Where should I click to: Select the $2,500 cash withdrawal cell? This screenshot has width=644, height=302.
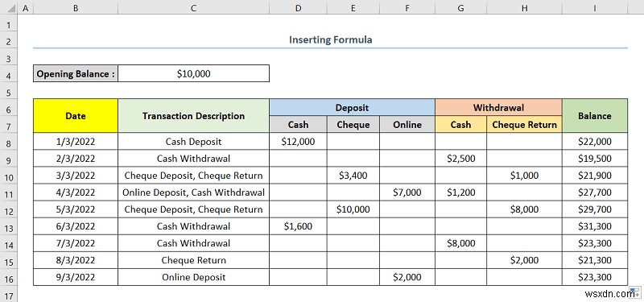(460, 158)
